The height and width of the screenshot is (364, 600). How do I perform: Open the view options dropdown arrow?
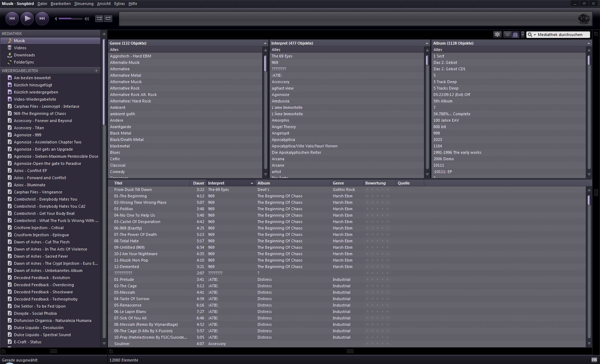tap(522, 35)
